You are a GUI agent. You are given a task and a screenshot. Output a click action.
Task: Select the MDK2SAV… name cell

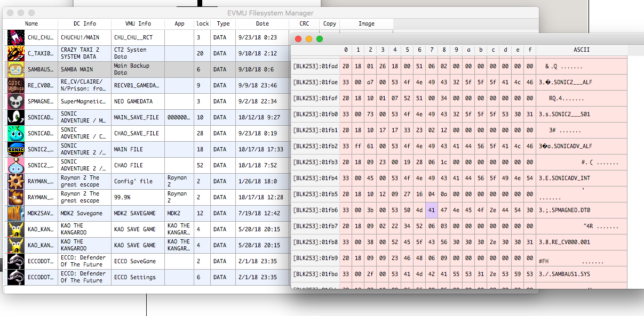click(41, 213)
